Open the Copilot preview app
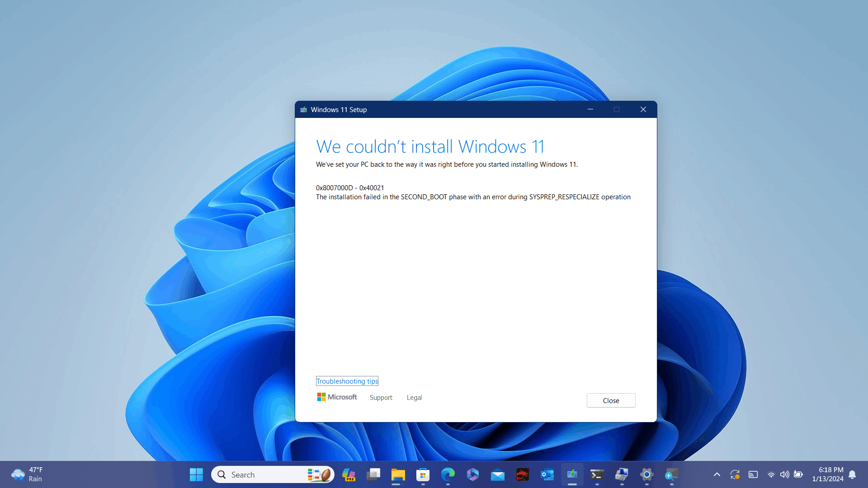This screenshot has width=868, height=488. (349, 474)
